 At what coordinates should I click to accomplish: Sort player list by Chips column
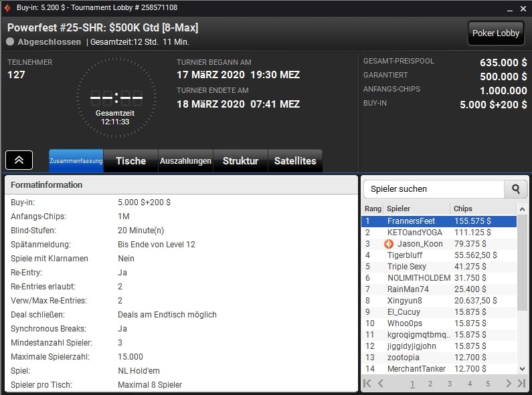[482, 209]
